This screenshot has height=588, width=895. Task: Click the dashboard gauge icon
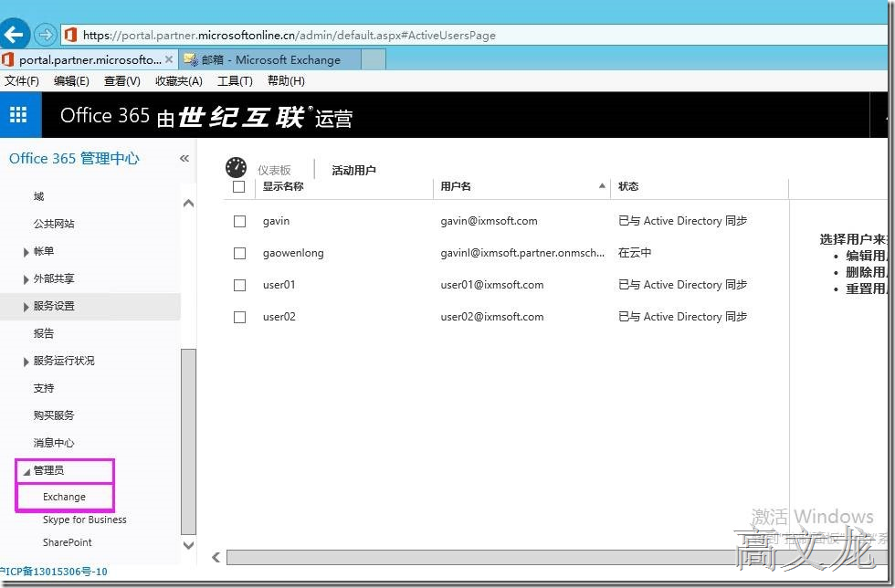coord(236,168)
